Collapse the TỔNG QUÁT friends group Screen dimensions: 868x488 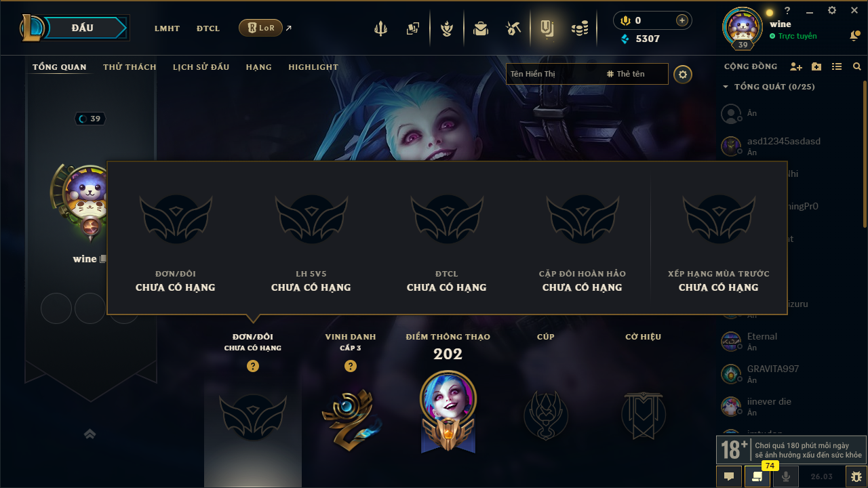pyautogui.click(x=769, y=87)
